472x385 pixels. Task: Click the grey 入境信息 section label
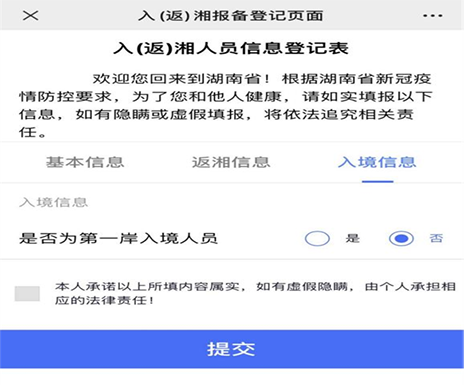click(53, 202)
